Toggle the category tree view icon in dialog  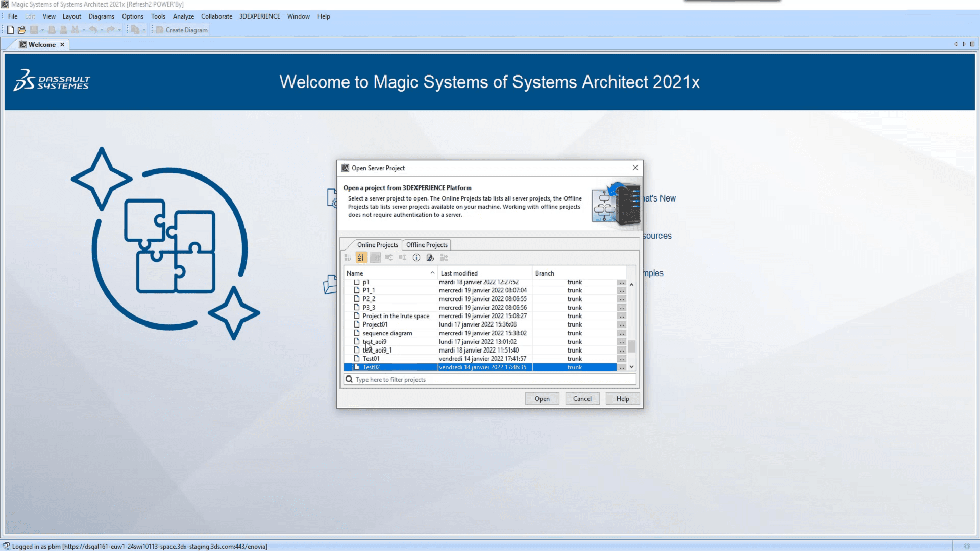click(348, 258)
